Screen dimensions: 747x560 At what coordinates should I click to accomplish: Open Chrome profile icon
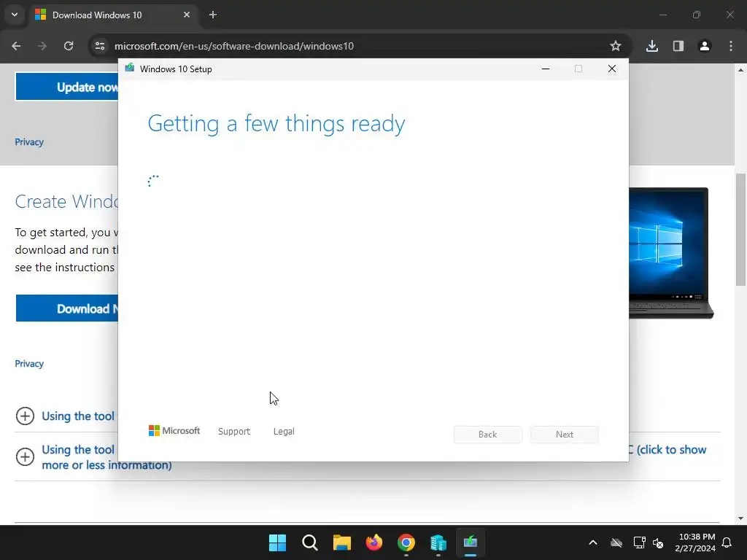coord(705,46)
